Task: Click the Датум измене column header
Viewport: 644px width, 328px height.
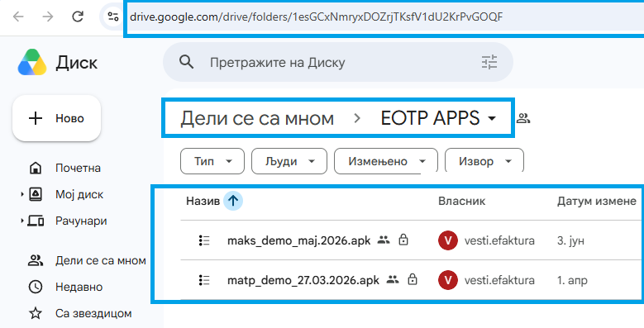Action: [x=596, y=201]
